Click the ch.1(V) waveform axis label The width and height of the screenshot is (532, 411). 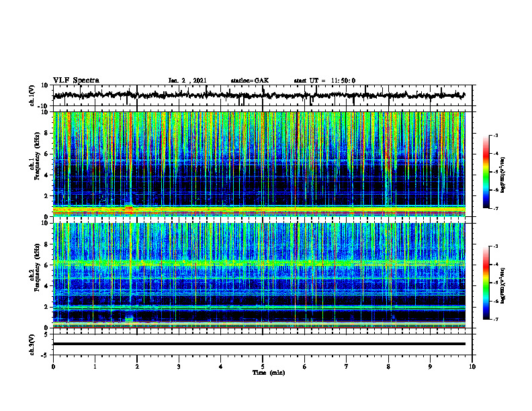32,95
